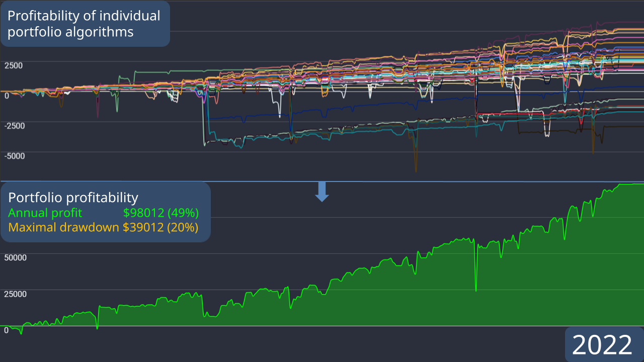Click the 0 axis label on top chart
Image resolution: width=644 pixels, height=362 pixels.
[7, 96]
